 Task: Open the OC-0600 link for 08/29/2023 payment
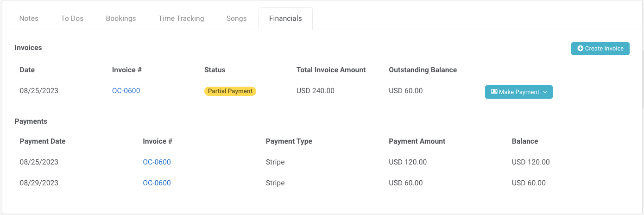157,183
